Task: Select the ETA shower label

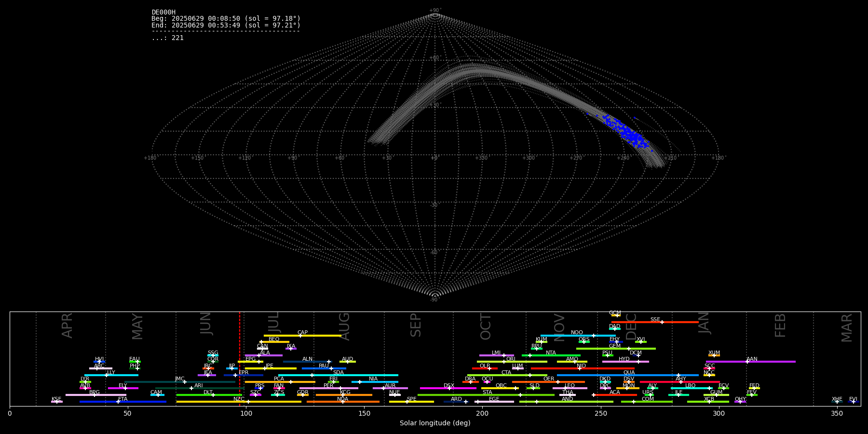Action: click(123, 399)
